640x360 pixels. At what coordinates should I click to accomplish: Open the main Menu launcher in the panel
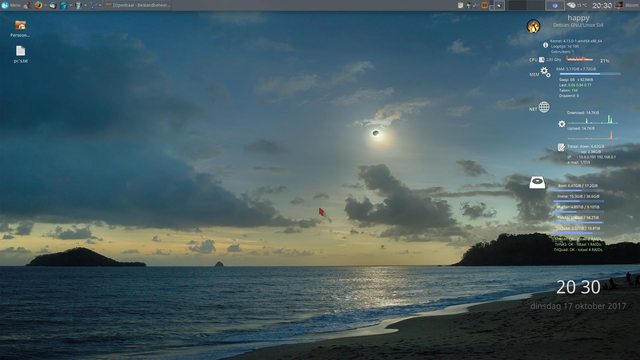(x=11, y=5)
